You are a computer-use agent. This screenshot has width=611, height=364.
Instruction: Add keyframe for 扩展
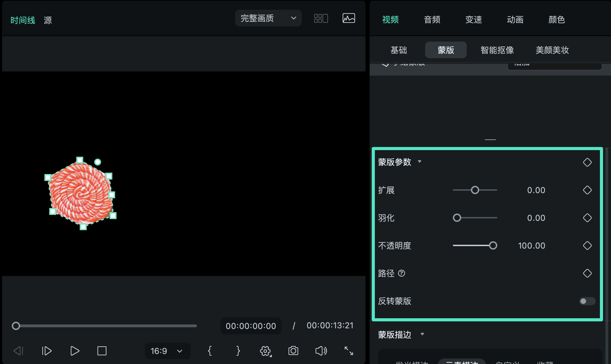(x=587, y=190)
